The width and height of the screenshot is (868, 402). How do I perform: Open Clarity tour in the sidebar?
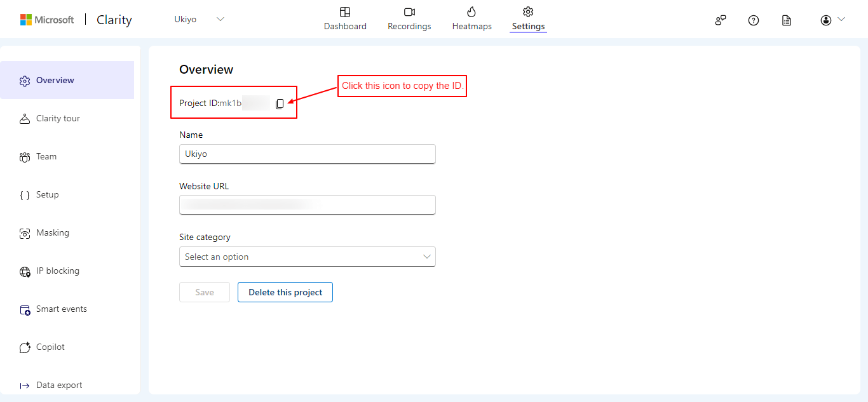(67, 118)
